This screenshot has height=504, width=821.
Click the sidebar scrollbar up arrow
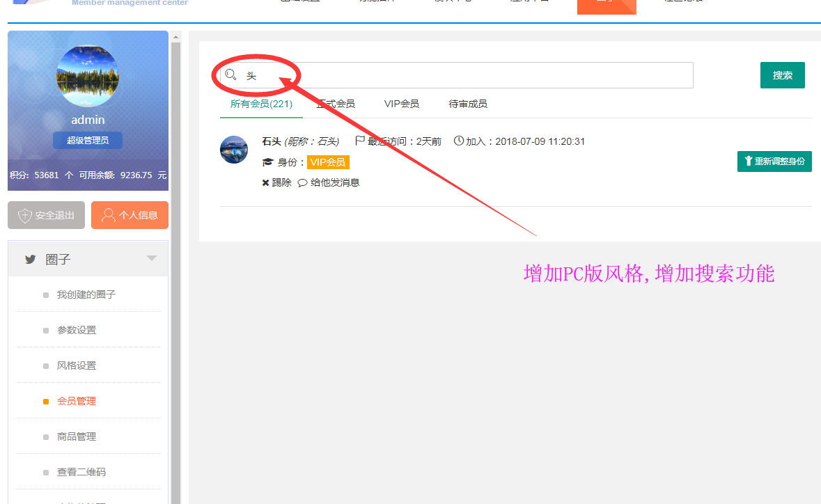coord(176,37)
